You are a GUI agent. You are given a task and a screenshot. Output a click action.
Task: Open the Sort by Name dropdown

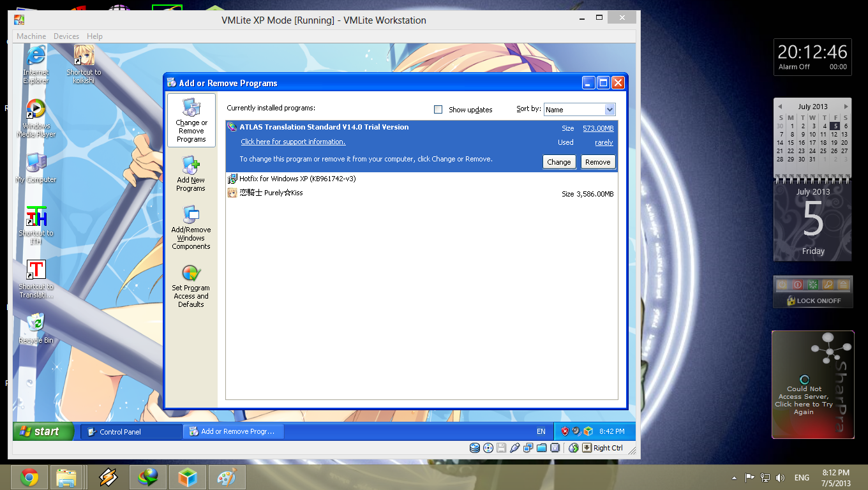pyautogui.click(x=580, y=110)
